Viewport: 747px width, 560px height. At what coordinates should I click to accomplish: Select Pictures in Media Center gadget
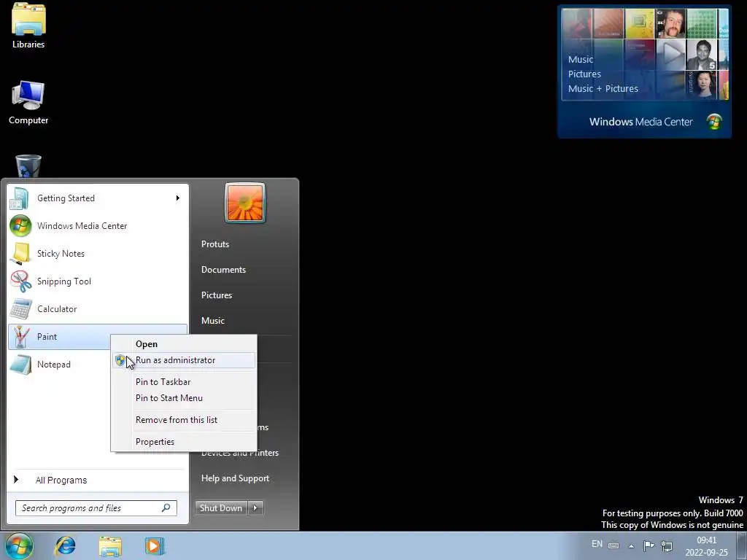584,74
